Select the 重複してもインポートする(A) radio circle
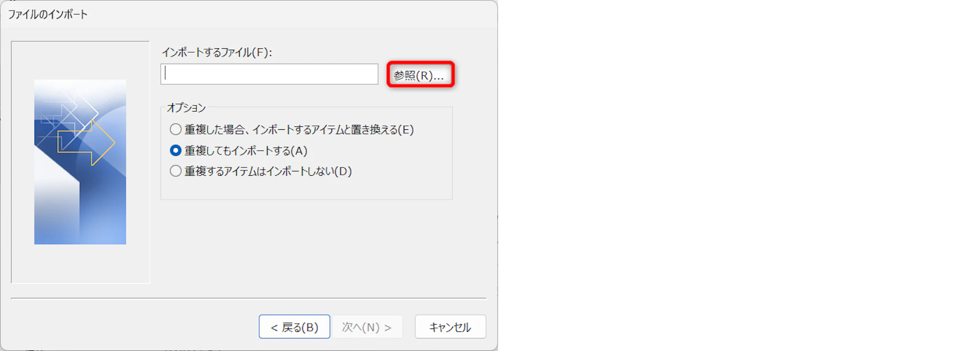 176,150
